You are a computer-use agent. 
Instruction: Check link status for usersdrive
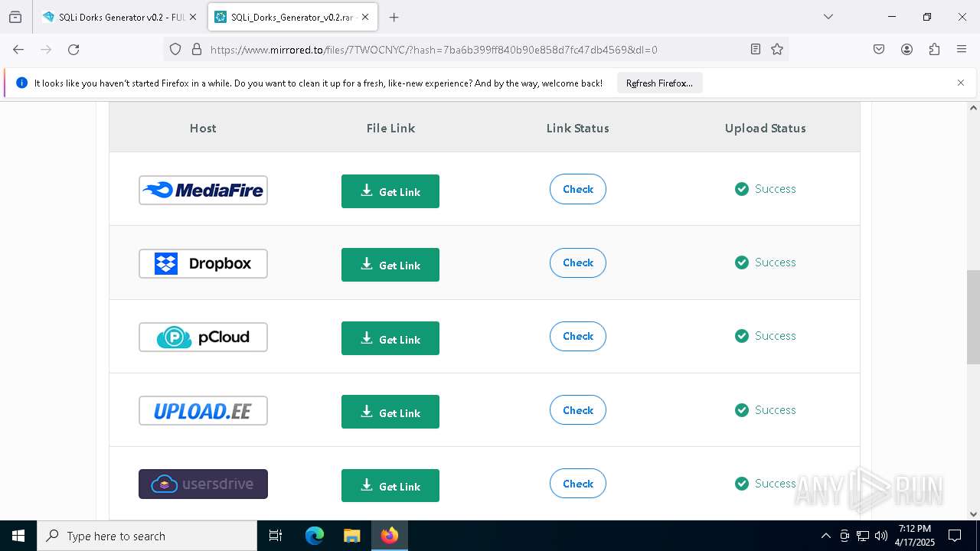click(578, 484)
